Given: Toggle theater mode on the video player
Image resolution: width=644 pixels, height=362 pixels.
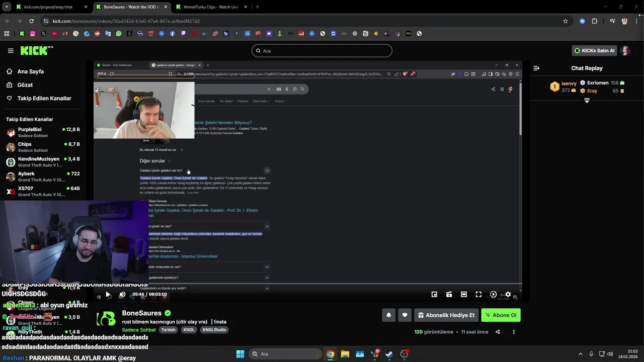Looking at the screenshot, I should point(464,294).
